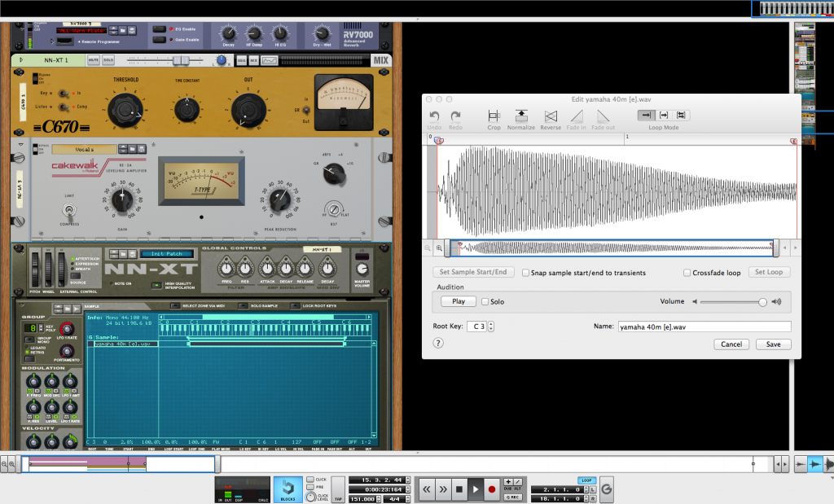Viewport: 834px width, 504px height.
Task: Normalize the sample
Action: pyautogui.click(x=521, y=121)
